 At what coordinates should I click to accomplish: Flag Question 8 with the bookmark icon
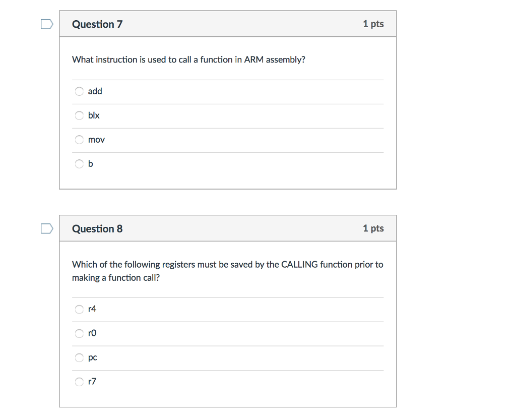47,228
